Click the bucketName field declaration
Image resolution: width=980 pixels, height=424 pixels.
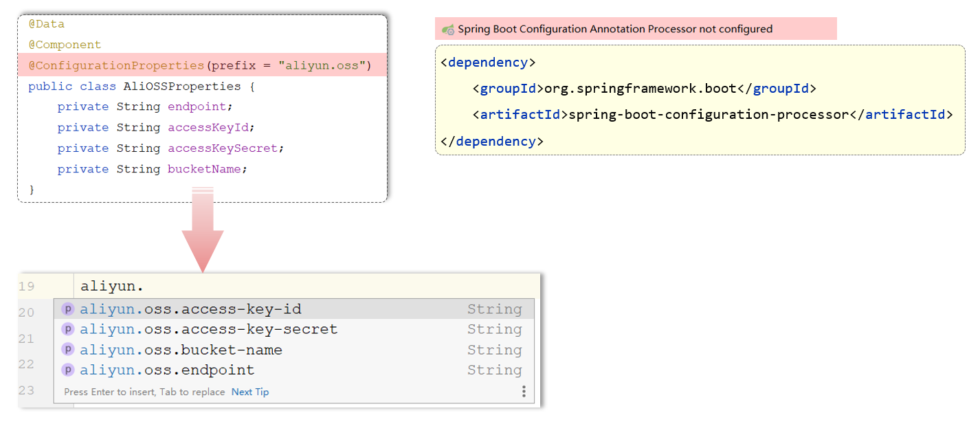click(x=152, y=169)
